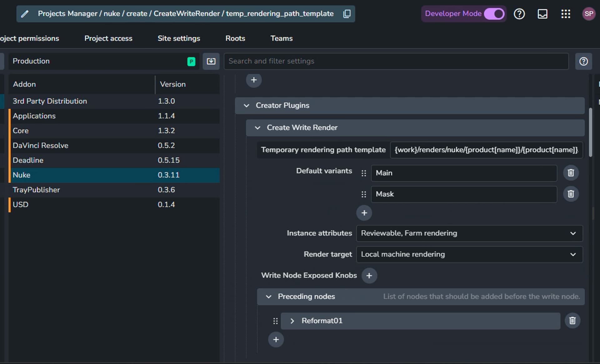Open the app grid menu icon
Viewport: 600px width, 364px height.
[x=566, y=14]
